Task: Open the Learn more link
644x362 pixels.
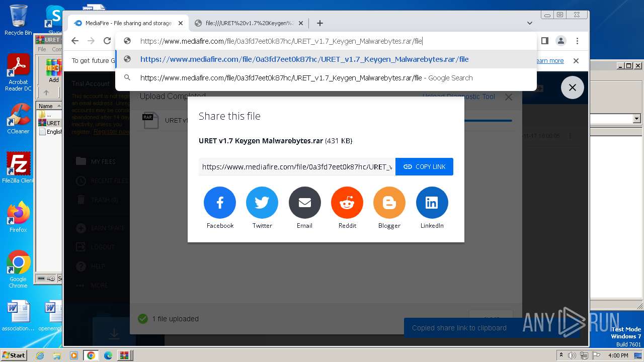Action: [550, 61]
